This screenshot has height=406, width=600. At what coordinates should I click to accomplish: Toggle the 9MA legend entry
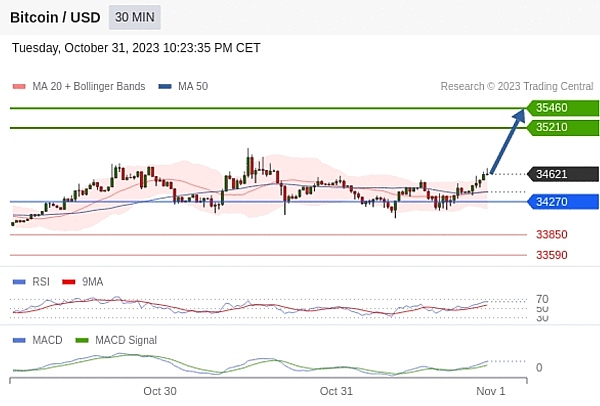pos(83,282)
